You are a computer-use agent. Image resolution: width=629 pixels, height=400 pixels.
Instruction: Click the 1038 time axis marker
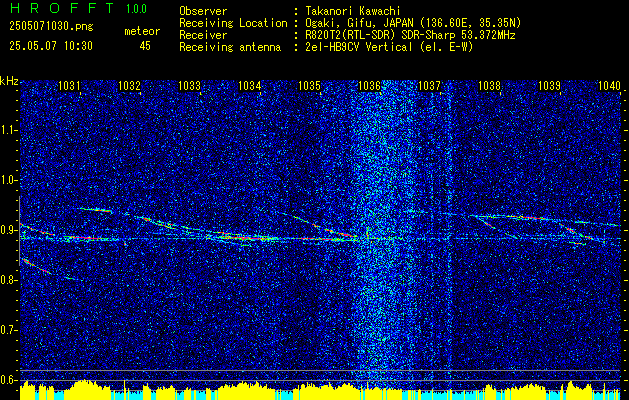[489, 85]
